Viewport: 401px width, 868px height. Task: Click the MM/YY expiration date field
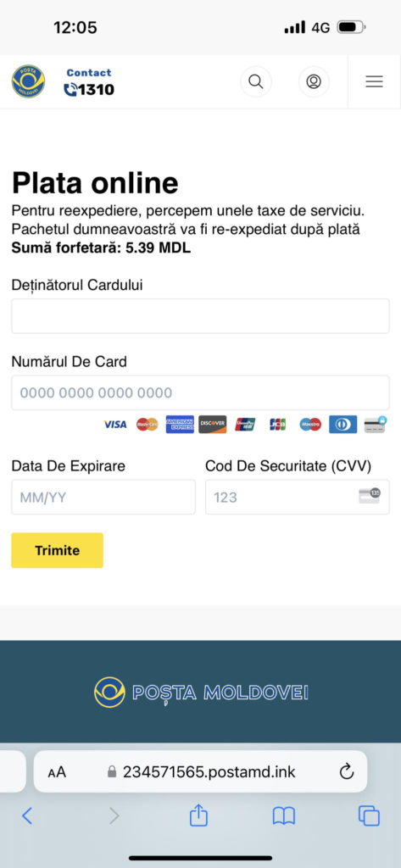point(103,497)
